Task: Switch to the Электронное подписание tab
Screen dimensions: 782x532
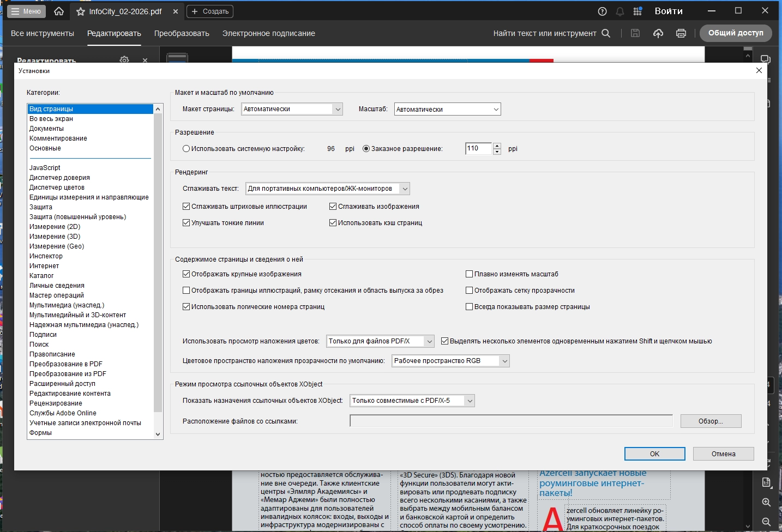Action: point(269,33)
